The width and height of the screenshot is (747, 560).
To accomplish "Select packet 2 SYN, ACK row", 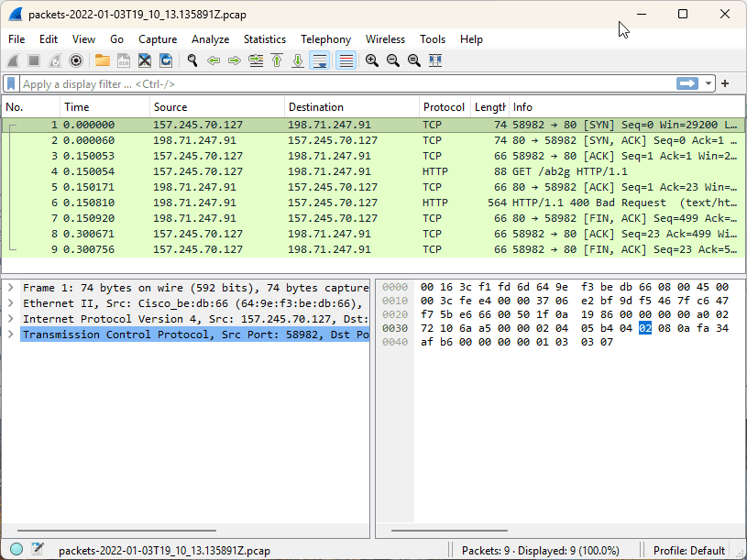I will pyautogui.click(x=373, y=140).
